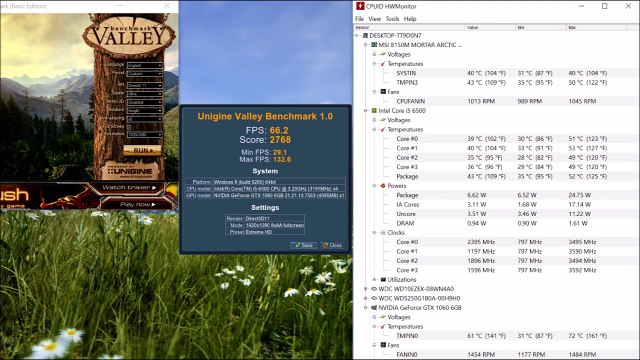Open the API dropdown in Valley launcher
This screenshot has width=640, height=360.
point(144,85)
